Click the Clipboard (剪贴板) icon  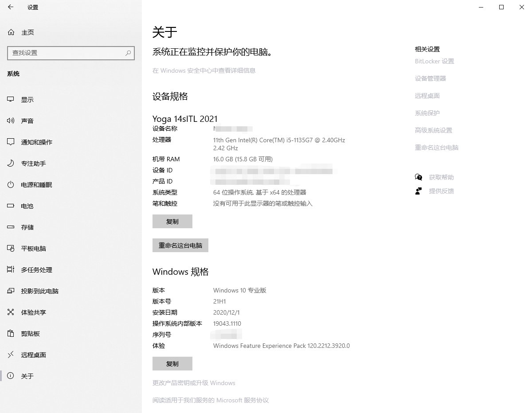click(11, 334)
